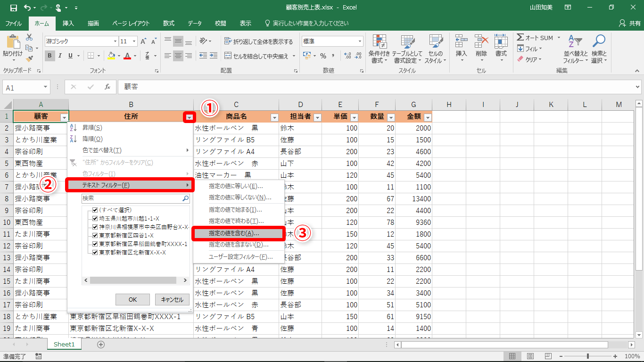Center-align the cell text horizontally
The height and width of the screenshot is (362, 644).
click(x=178, y=56)
